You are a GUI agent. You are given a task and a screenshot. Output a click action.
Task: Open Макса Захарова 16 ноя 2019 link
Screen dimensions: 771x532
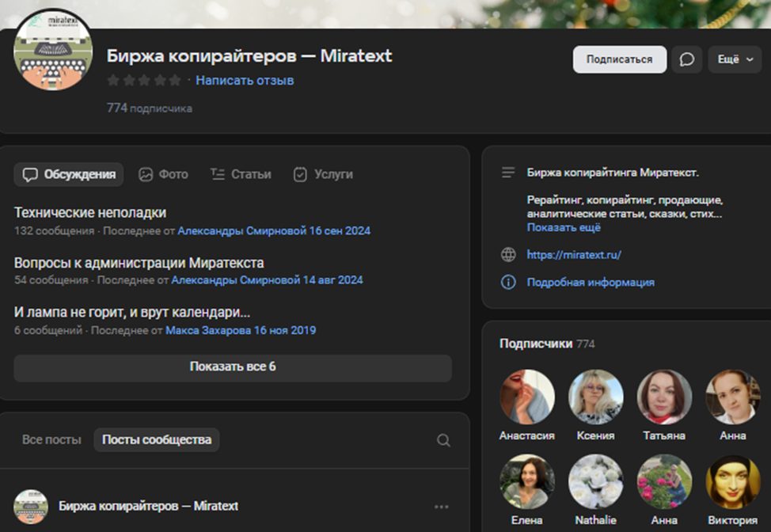click(241, 330)
